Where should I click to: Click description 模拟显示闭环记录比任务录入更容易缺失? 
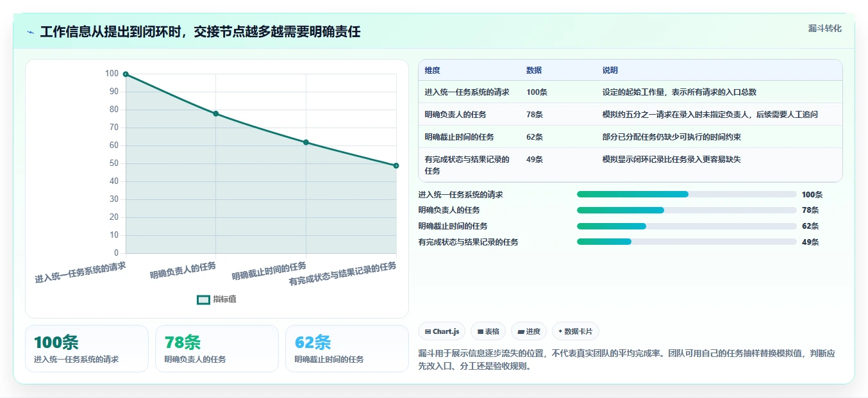pyautogui.click(x=672, y=160)
